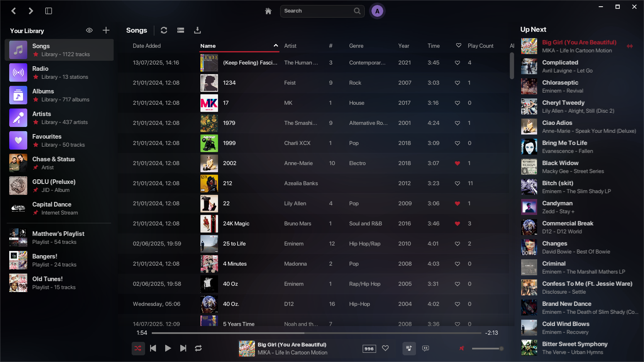Click the volume slider
This screenshot has height=362, width=644.
pyautogui.click(x=487, y=349)
